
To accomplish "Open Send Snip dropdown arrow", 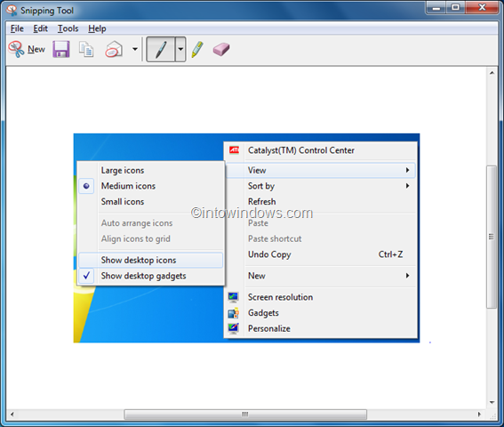I will 135,49.
